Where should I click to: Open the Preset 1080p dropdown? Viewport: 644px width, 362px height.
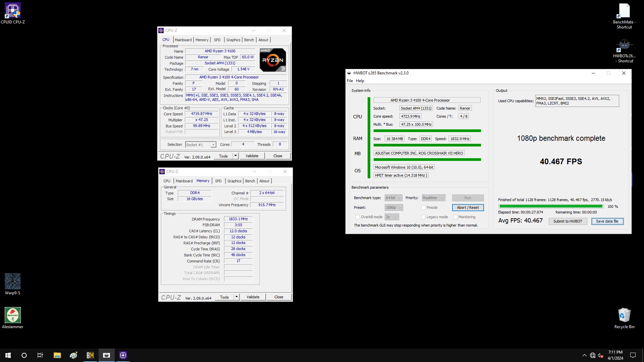394,208
